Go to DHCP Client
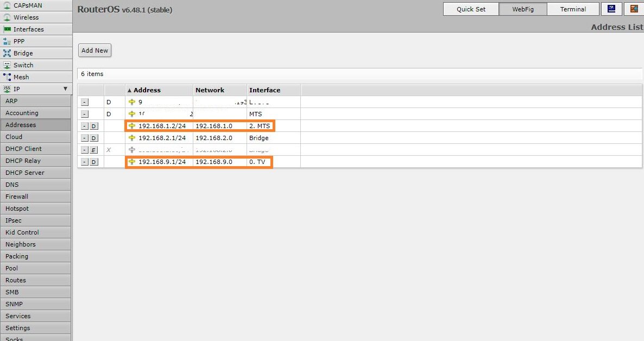The image size is (644, 341). (x=36, y=148)
